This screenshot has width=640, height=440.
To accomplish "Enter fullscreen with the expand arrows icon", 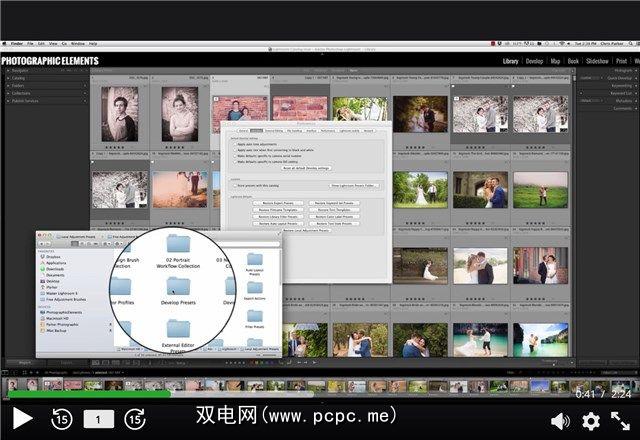I will tap(620, 421).
